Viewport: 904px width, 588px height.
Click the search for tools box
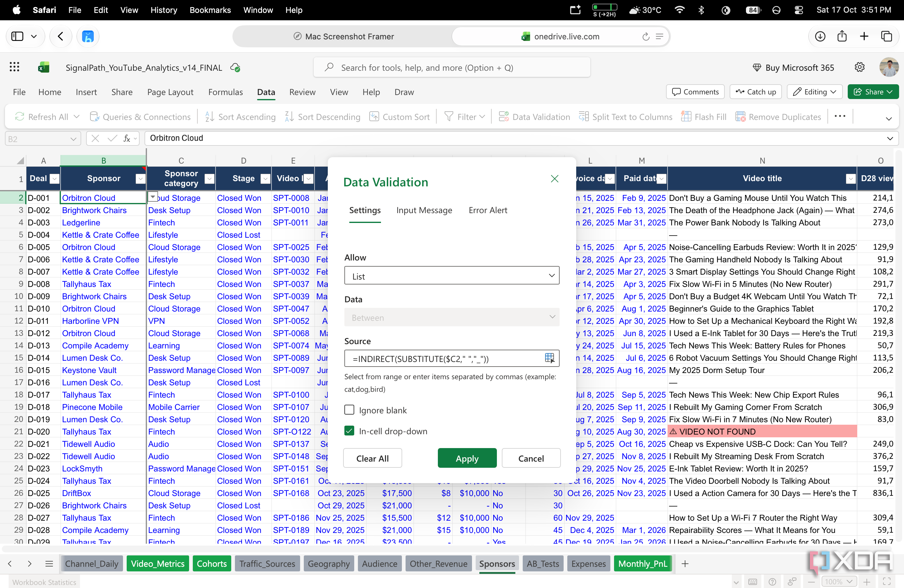pyautogui.click(x=452, y=67)
